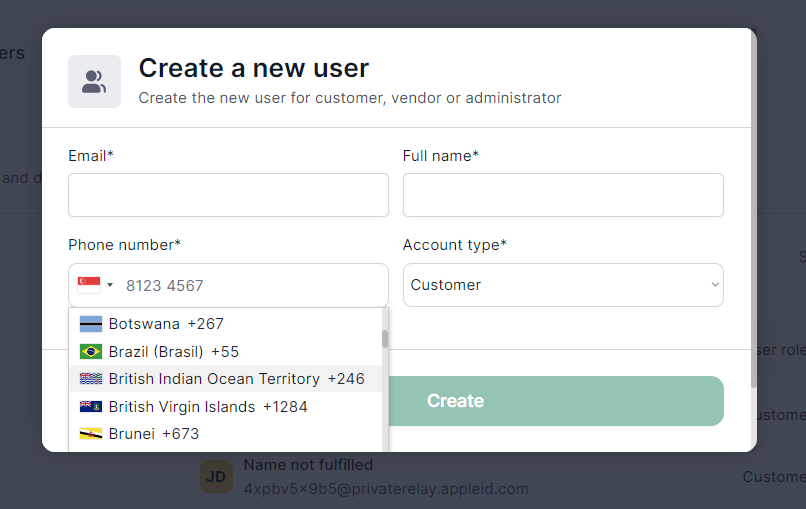Click the Singapore flag country selector
806x509 pixels.
[x=89, y=285]
